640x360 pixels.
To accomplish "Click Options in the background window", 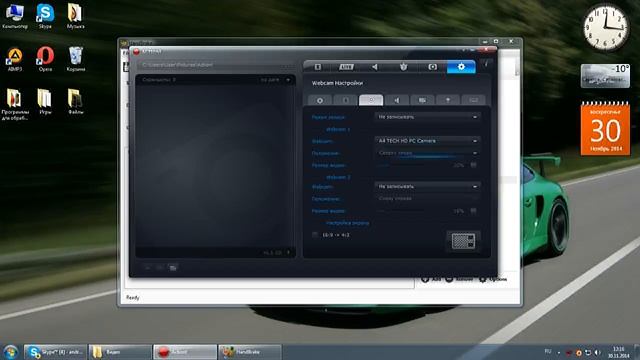I will 493,280.
